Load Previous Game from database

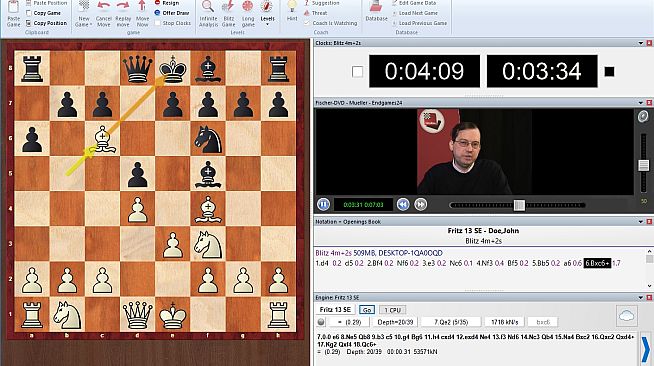419,23
